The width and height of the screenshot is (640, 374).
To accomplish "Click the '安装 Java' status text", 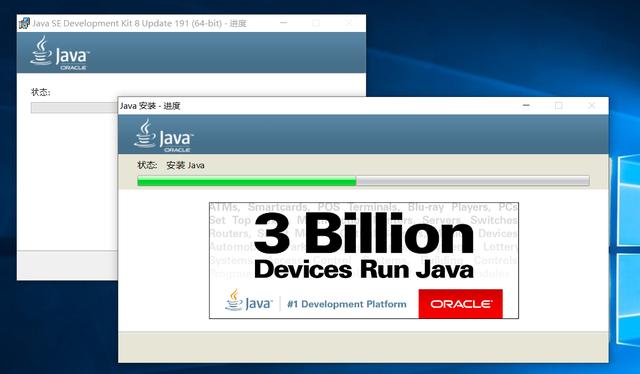I will (185, 165).
